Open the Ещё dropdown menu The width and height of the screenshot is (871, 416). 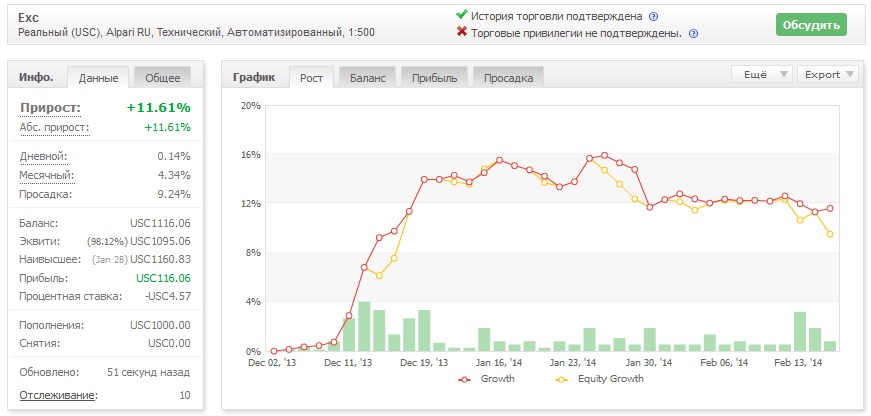tap(762, 74)
